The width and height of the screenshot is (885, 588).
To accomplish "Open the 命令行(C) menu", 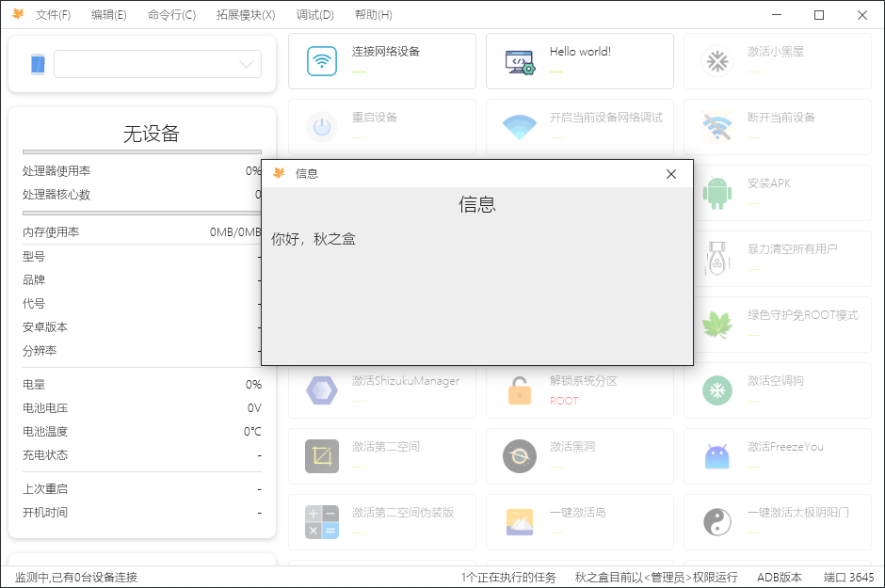I will tap(171, 15).
